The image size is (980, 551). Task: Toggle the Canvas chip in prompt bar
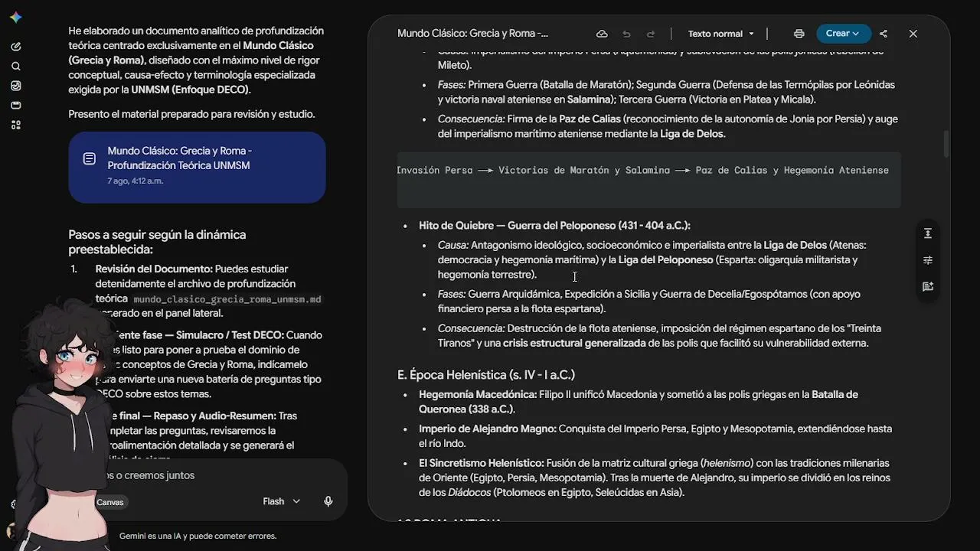point(110,502)
